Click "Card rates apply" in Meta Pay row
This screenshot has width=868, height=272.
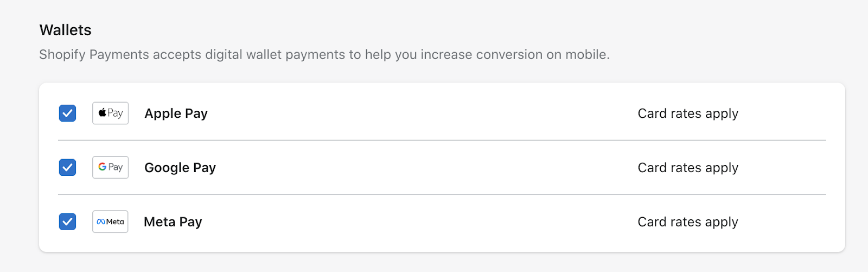pos(687,222)
